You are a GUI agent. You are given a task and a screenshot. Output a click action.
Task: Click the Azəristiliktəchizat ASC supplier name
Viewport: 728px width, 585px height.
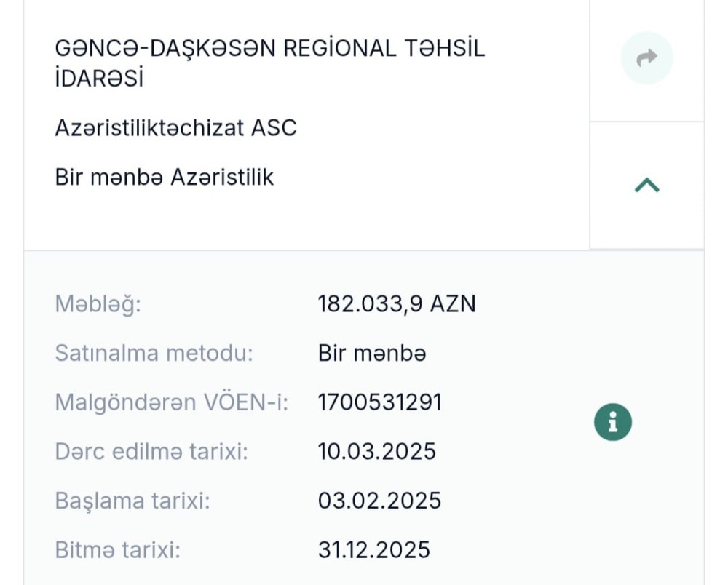[x=176, y=128]
